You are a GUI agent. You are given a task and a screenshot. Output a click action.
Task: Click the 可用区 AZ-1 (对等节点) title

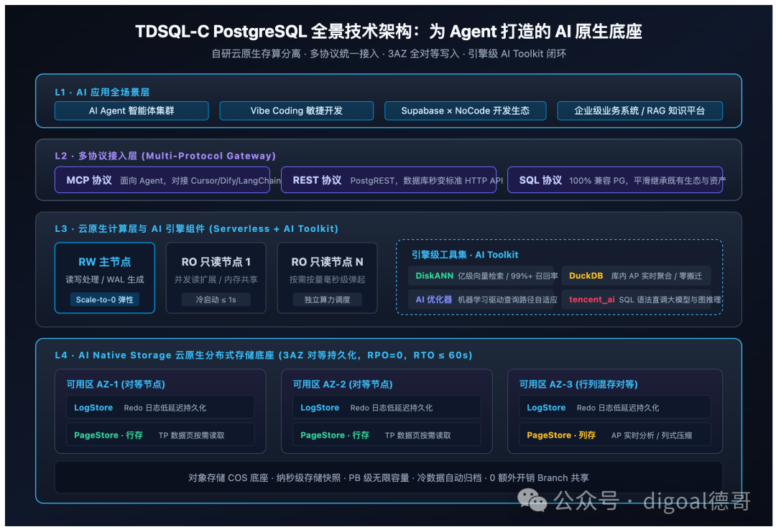(116, 384)
